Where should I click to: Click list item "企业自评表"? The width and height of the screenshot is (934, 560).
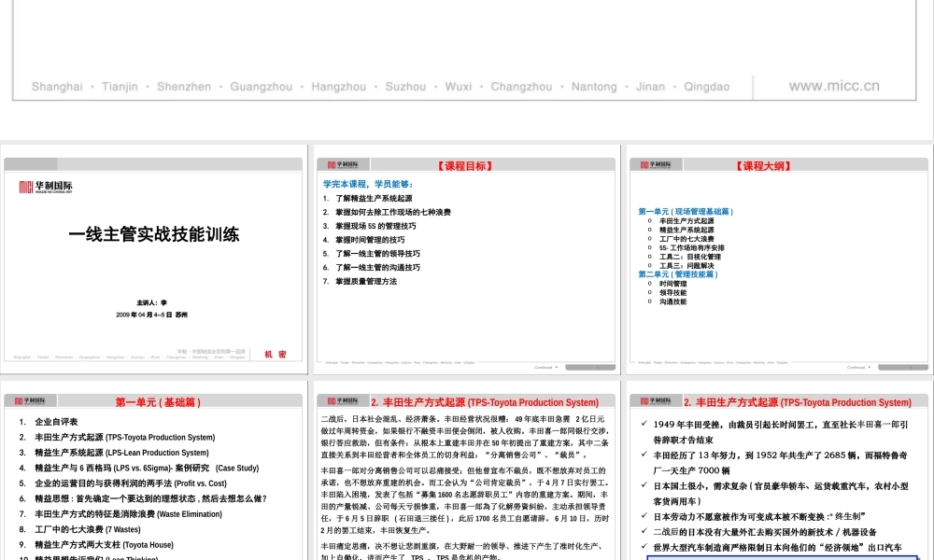(56, 422)
